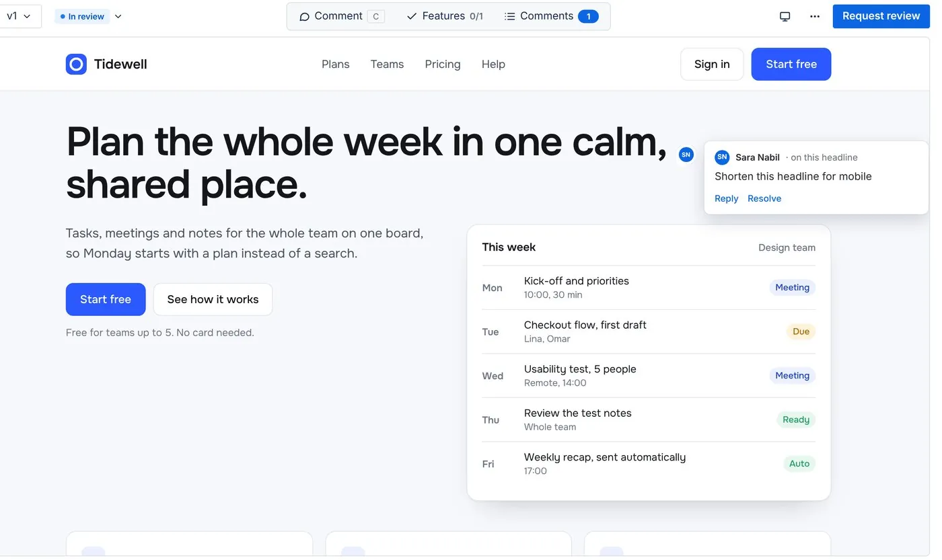Click Sara Nabil's avatar in comment card
Screen dimensions: 942x560
point(722,157)
